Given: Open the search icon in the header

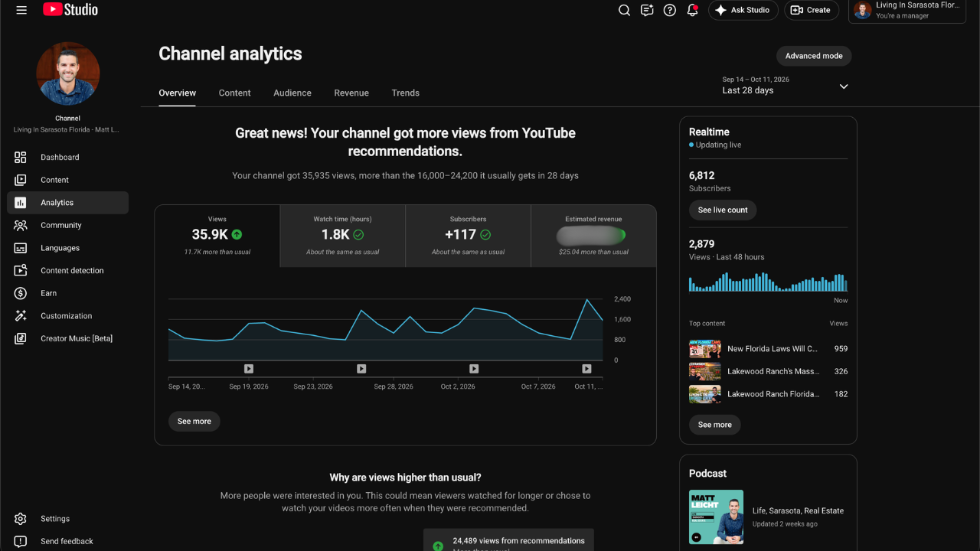Looking at the screenshot, I should pos(624,10).
